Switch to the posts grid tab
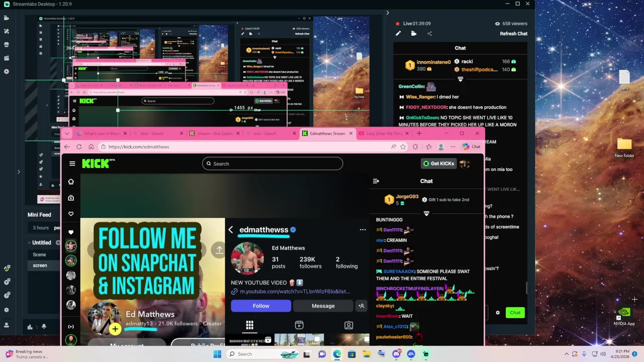 (250, 325)
